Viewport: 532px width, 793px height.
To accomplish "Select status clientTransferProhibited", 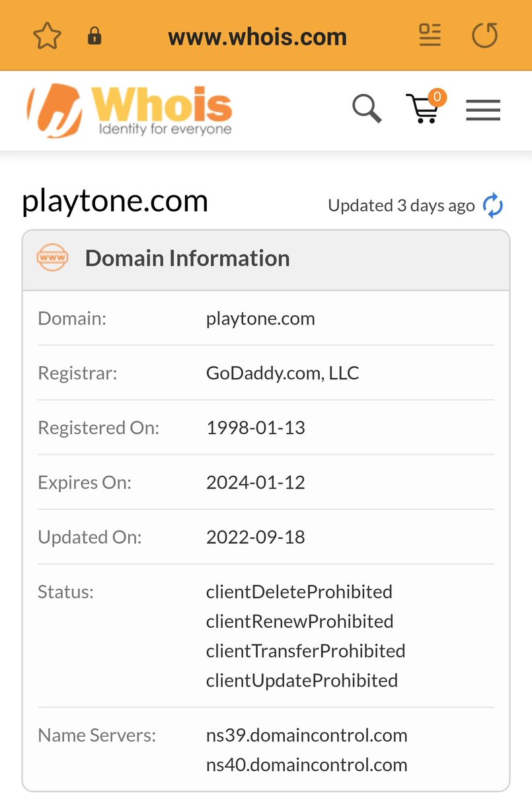I will (306, 651).
